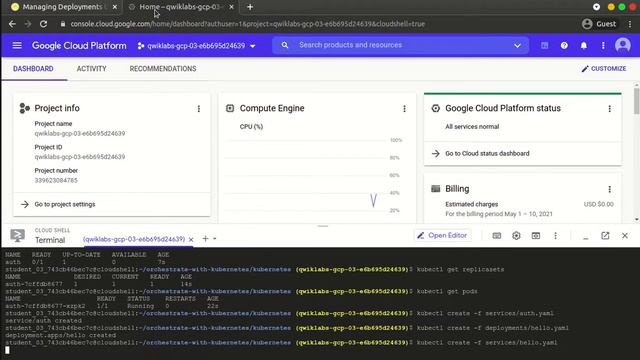
Task: Expand the search bar dropdown chevron
Action: click(517, 46)
